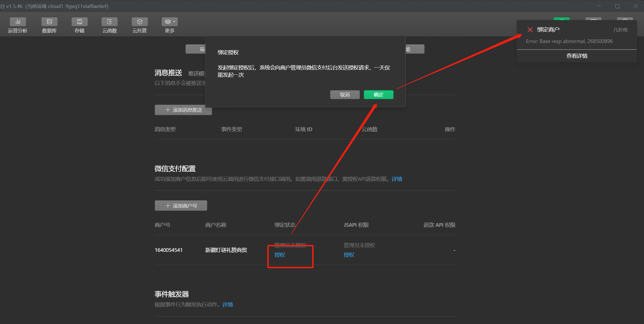Open the 云托管 cloud hosting icon
The width and height of the screenshot is (644, 324).
[140, 22]
